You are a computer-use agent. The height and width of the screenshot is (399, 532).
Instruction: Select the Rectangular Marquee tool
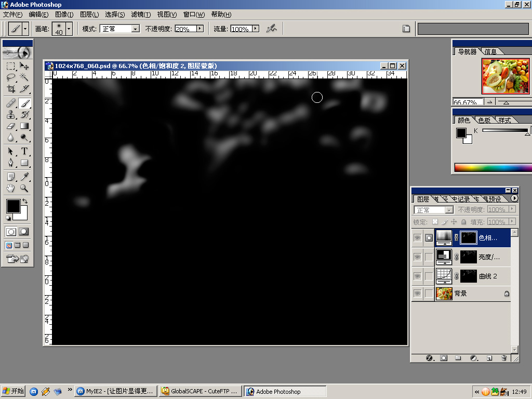[x=11, y=66]
